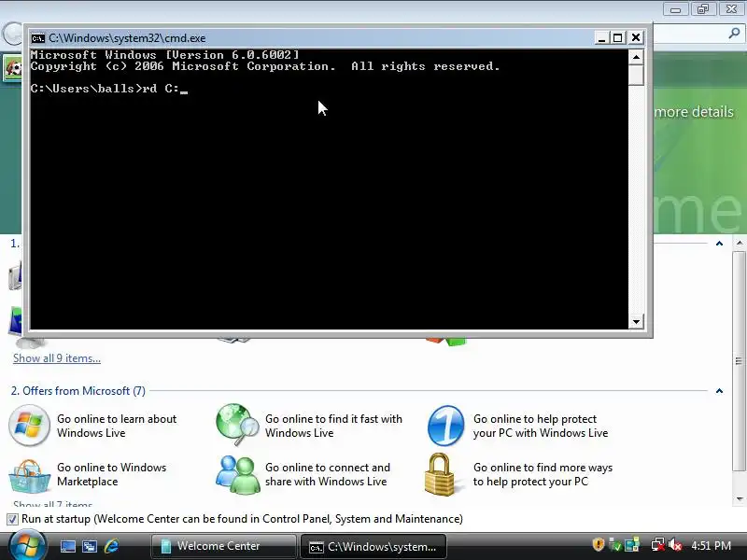
Task: Open Go online to help protect your PC
Action: 541,426
